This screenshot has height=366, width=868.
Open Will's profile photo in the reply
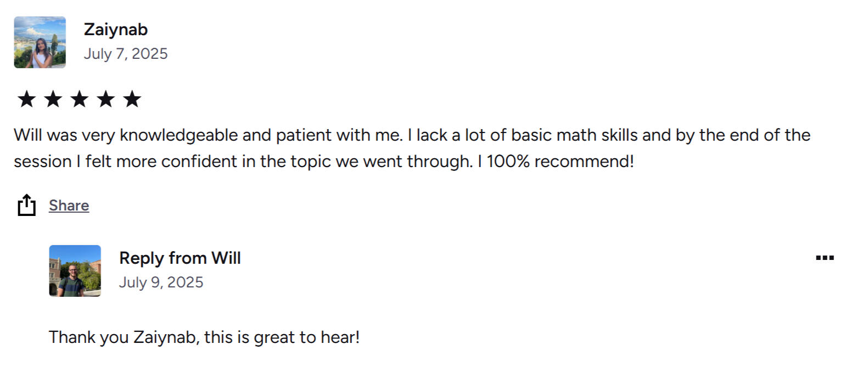pos(75,271)
